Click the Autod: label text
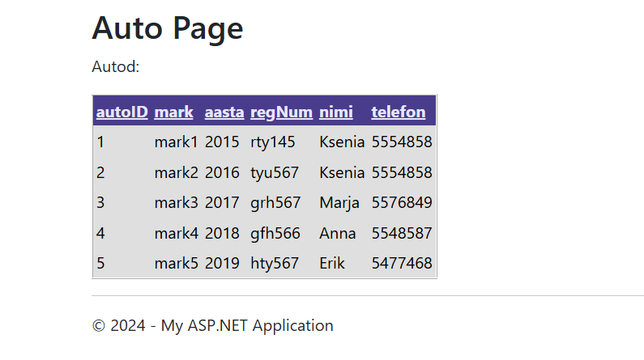 coord(116,66)
